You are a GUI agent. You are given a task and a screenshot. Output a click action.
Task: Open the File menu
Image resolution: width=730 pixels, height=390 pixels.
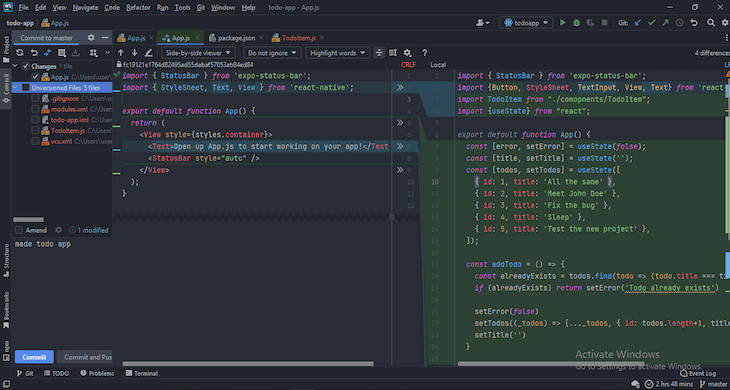click(23, 7)
